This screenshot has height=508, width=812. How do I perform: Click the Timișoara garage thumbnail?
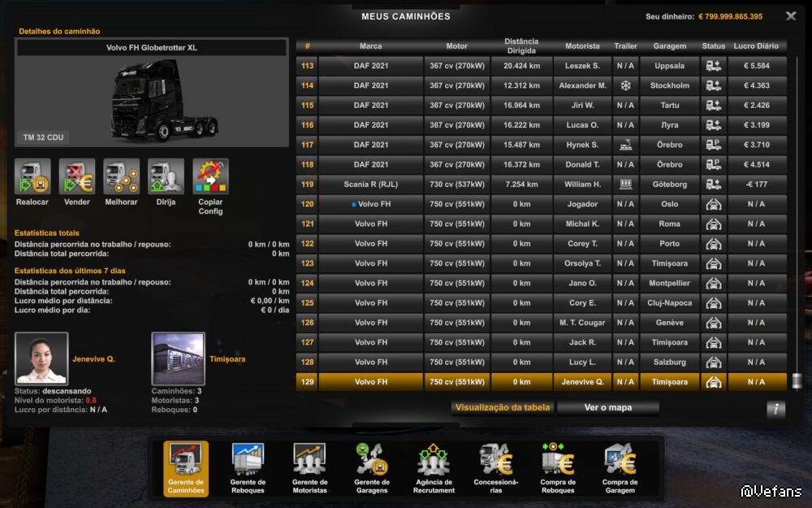[x=178, y=358]
